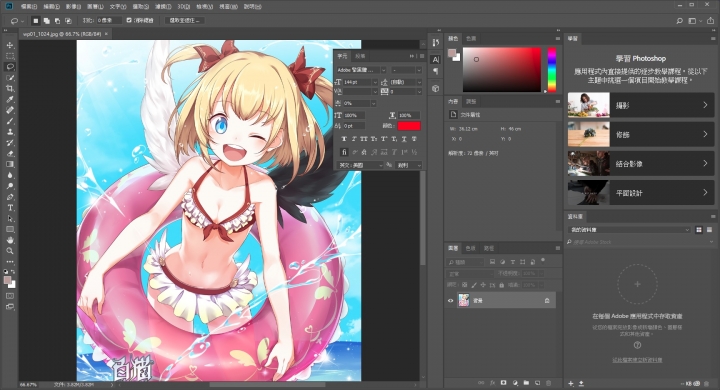This screenshot has width=720, height=390.
Task: Open the language 英文 dropdown
Action: tap(360, 165)
